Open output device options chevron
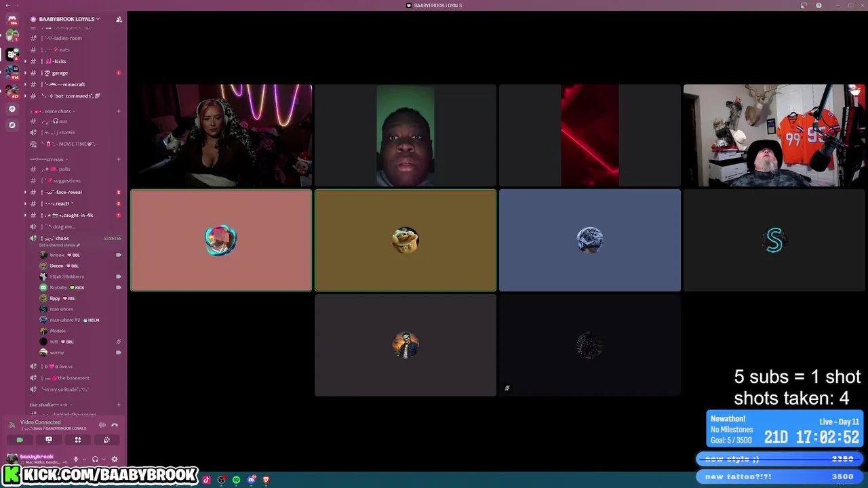The height and width of the screenshot is (488, 868). pyautogui.click(x=103, y=459)
